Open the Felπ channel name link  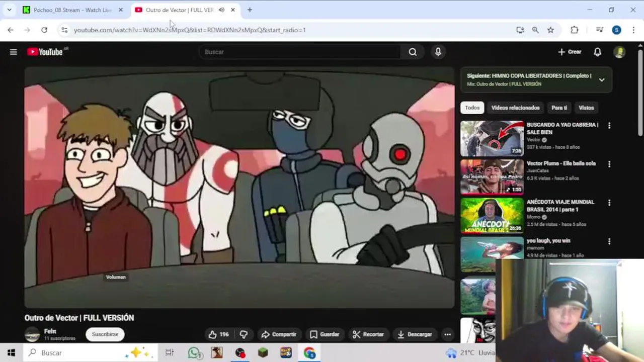click(x=50, y=331)
